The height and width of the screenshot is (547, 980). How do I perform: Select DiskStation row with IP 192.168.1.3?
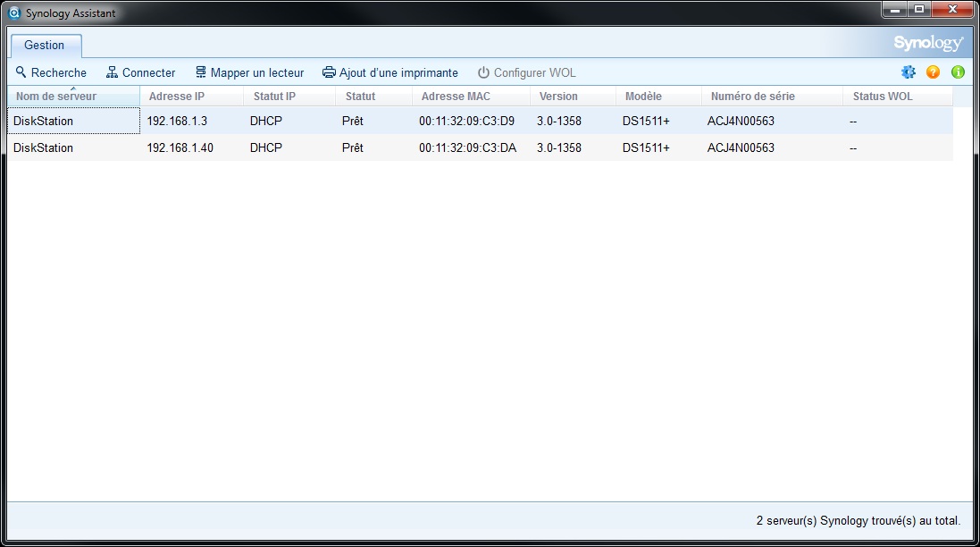tap(480, 121)
